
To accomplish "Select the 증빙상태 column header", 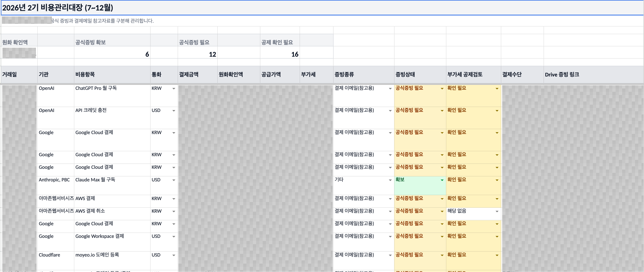I will pyautogui.click(x=420, y=75).
